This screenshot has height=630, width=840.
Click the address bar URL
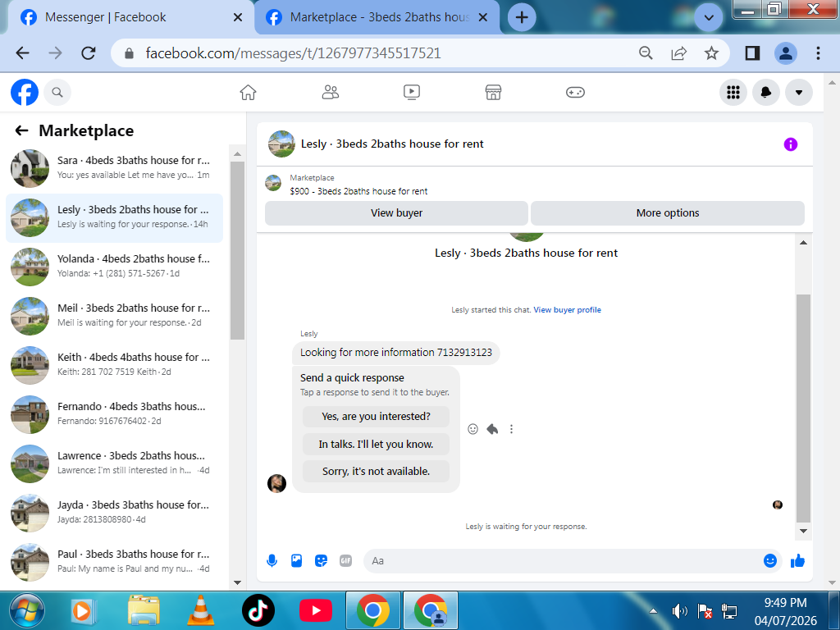(293, 53)
